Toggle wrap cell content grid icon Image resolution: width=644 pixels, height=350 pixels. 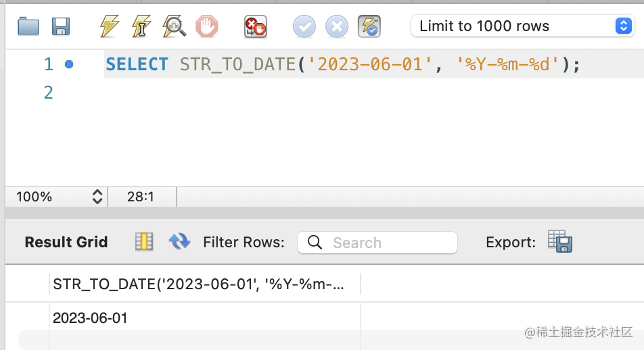(x=144, y=241)
